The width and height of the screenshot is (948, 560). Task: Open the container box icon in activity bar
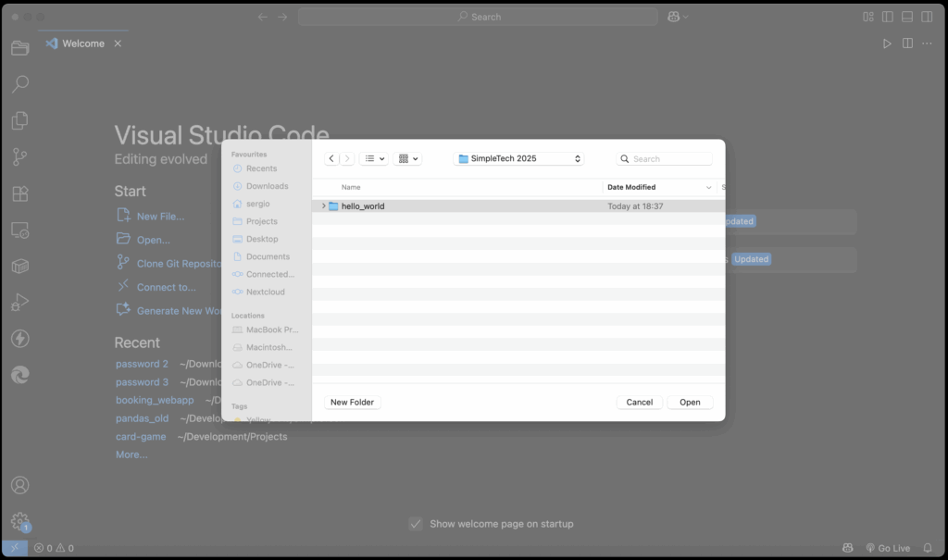[20, 266]
